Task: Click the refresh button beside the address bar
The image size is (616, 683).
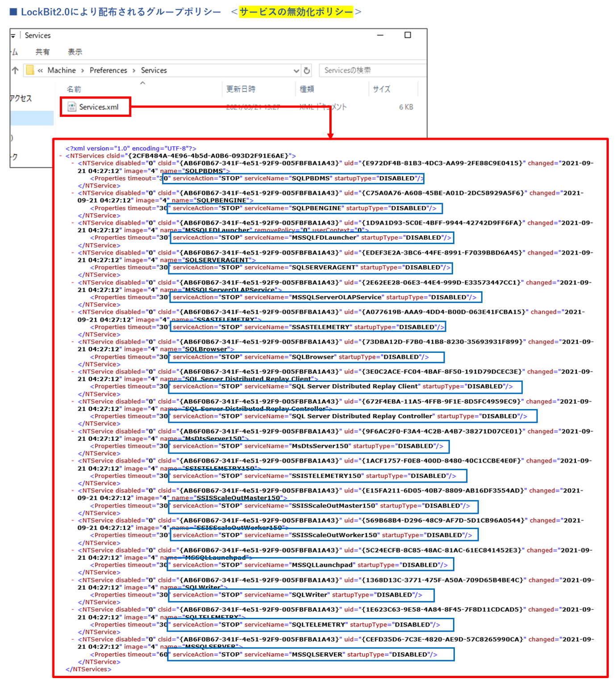Action: click(x=307, y=70)
